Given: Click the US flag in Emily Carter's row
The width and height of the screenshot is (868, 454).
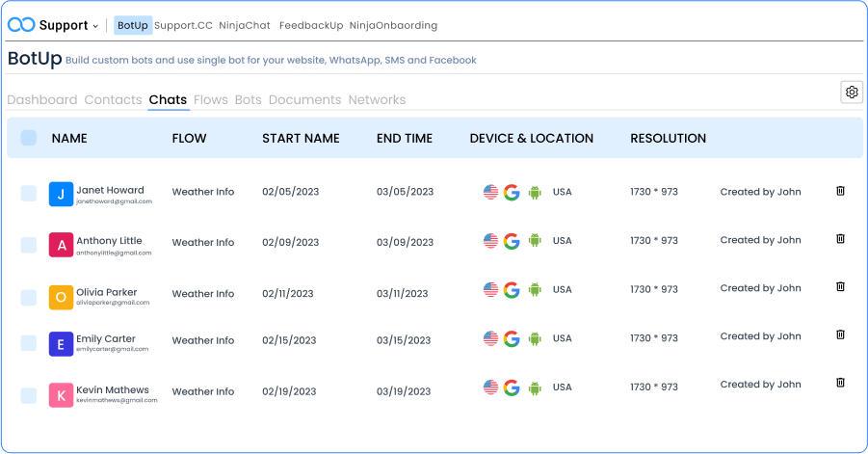Looking at the screenshot, I should point(490,338).
